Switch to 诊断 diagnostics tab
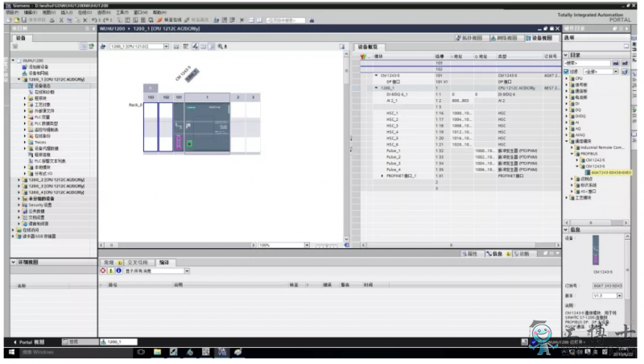Viewport: 644px width, 364px height. point(521,254)
